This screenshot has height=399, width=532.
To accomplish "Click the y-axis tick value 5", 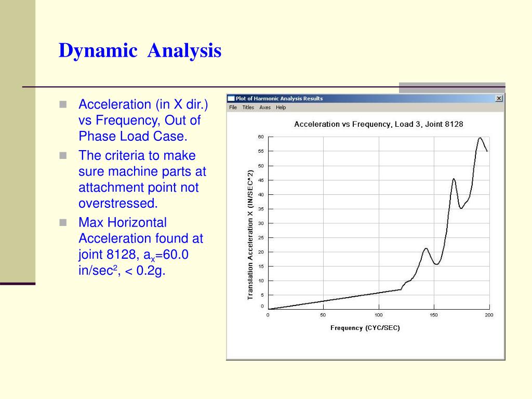I will (262, 295).
